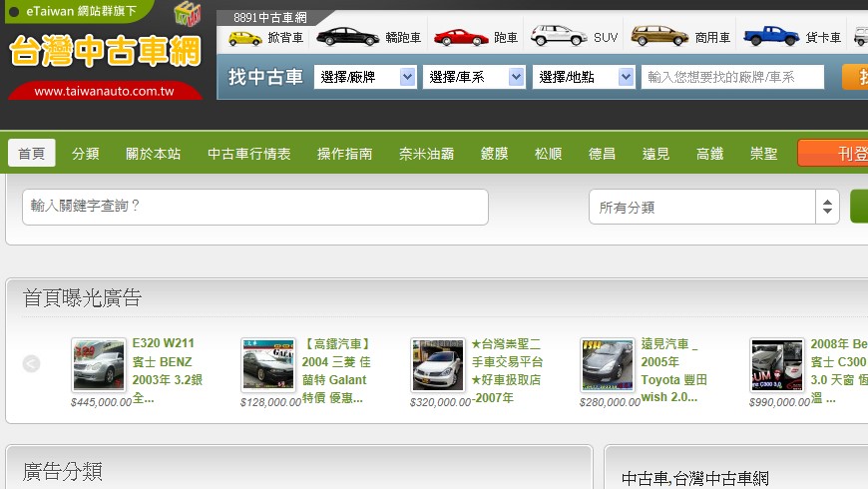Image resolution: width=868 pixels, height=489 pixels.
Task: Click the $128,000.00 price text
Action: click(270, 402)
